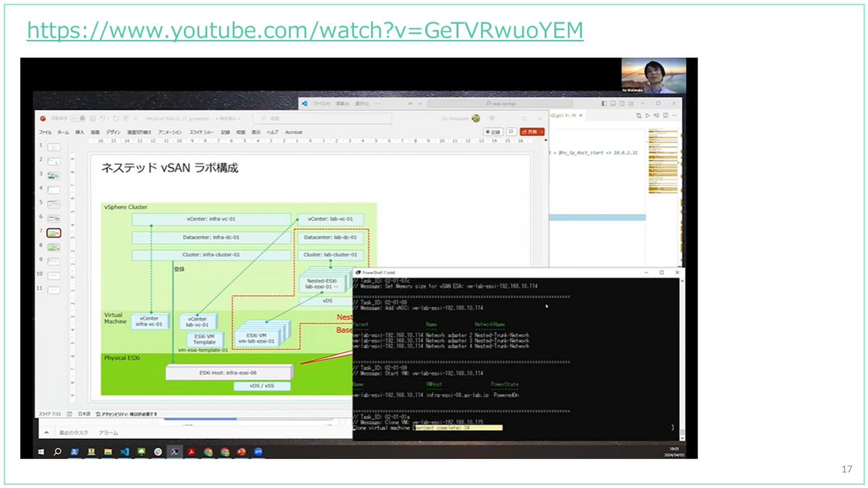Open the PowerPoint comments icon
Viewport: 868px width, 488px height.
(511, 132)
